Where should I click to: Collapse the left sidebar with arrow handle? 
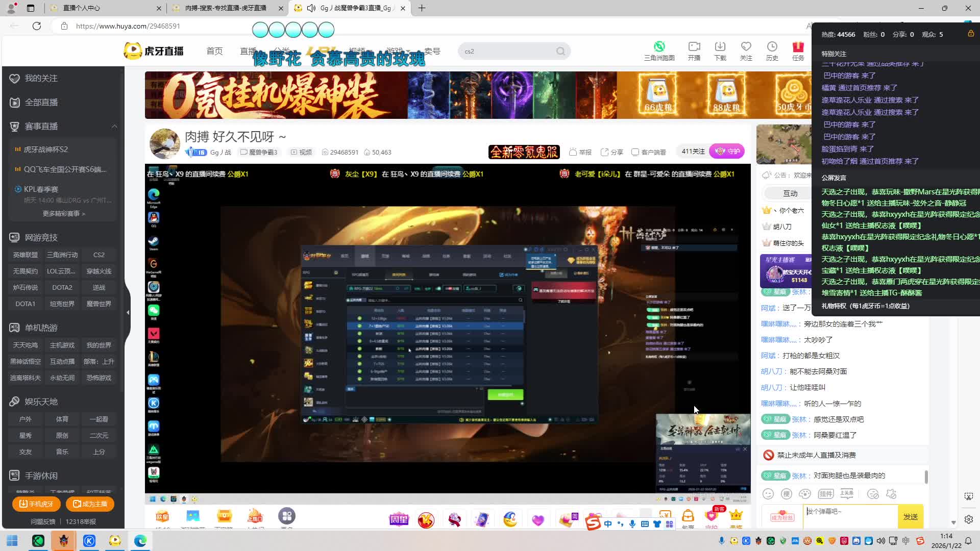(128, 312)
